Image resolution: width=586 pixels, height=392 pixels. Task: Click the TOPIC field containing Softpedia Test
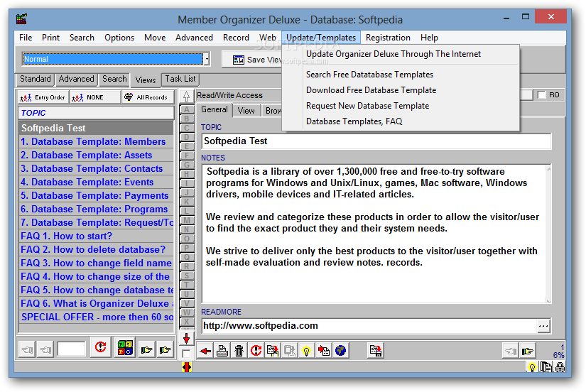[376, 141]
